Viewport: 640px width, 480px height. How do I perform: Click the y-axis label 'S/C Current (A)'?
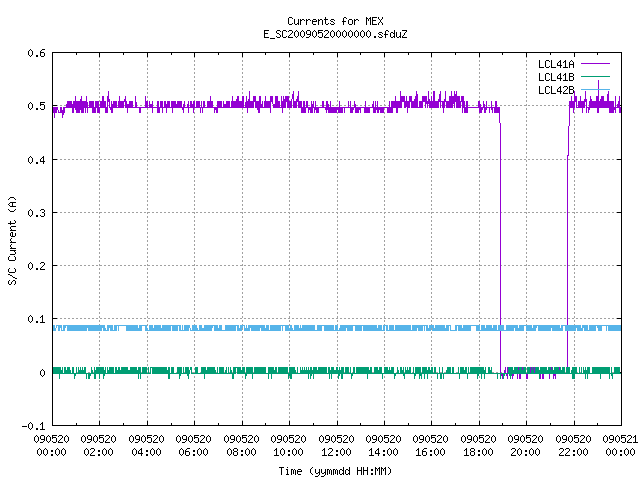[13, 240]
